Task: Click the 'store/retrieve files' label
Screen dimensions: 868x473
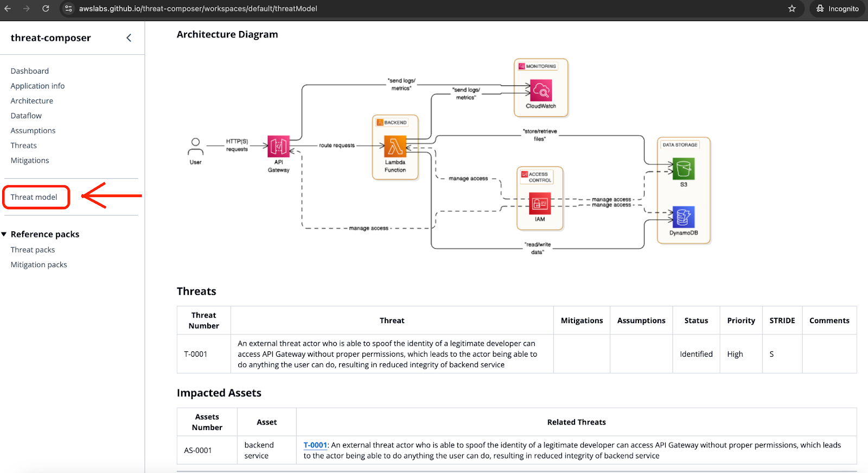Action: [540, 135]
